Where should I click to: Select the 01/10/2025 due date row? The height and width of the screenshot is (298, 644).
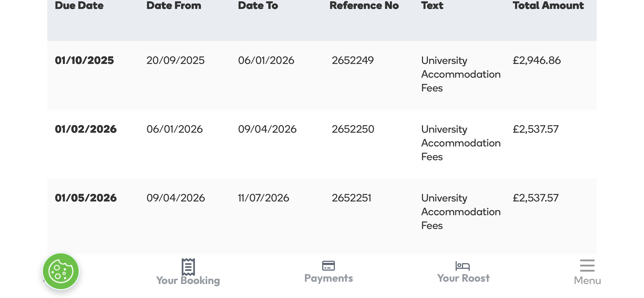(x=322, y=75)
